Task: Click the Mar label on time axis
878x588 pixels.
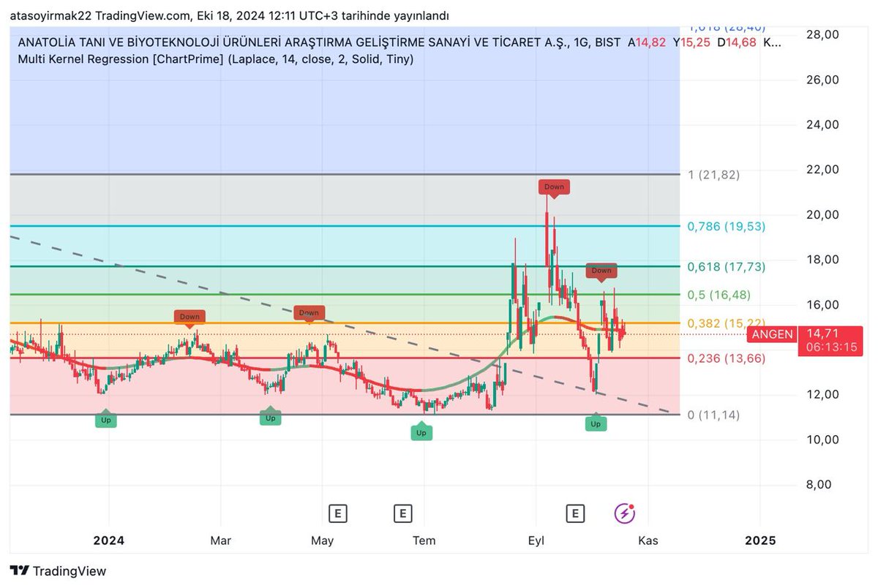Action: coord(220,540)
